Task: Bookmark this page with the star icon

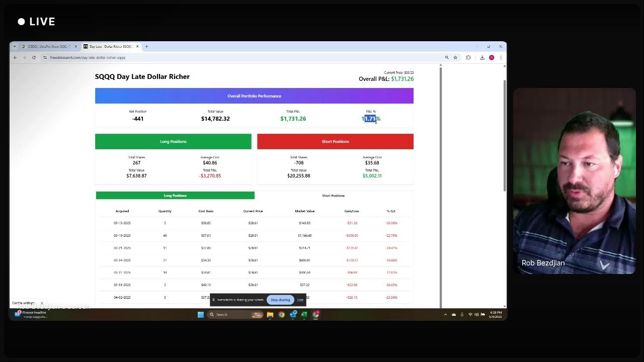Action: [x=455, y=57]
